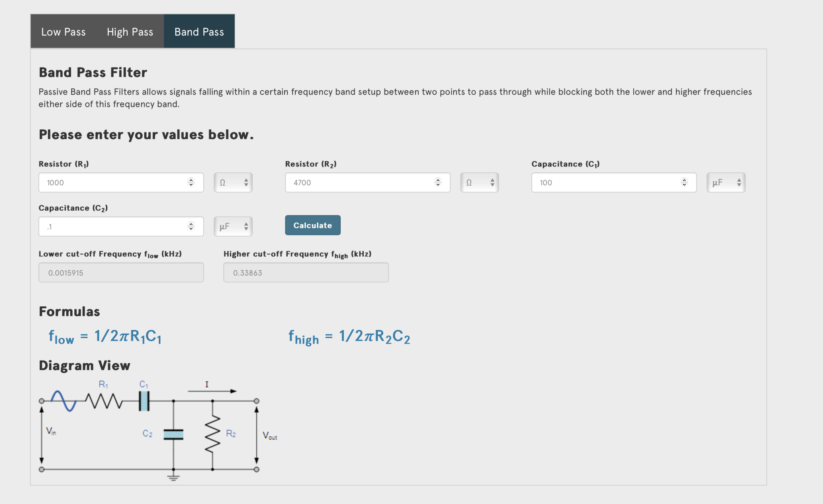Switch to the High Pass tab
The height and width of the screenshot is (504, 823).
click(x=130, y=32)
